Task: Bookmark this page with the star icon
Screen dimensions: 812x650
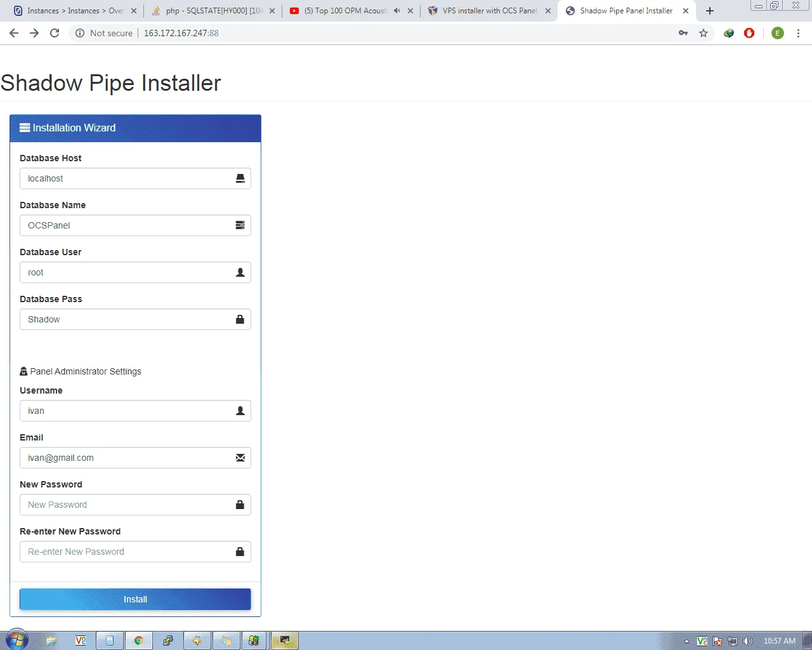Action: [x=704, y=33]
